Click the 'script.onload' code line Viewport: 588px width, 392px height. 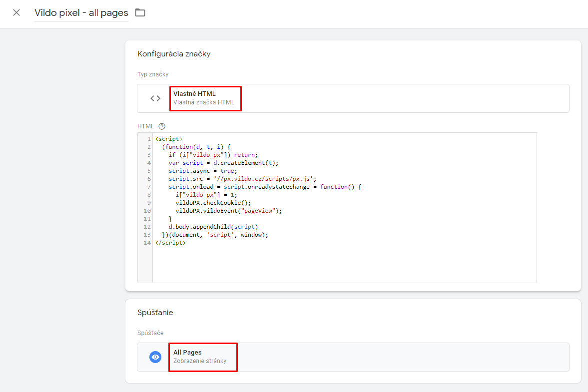(265, 187)
